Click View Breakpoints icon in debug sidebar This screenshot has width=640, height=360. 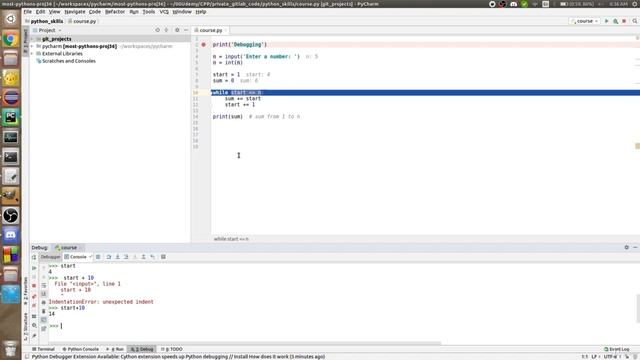(x=34, y=296)
